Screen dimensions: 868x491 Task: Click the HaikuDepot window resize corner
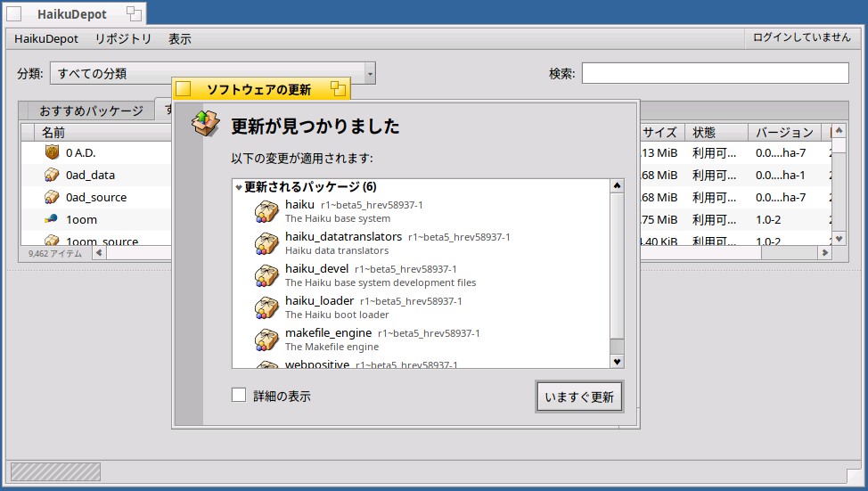pyautogui.click(x=854, y=476)
